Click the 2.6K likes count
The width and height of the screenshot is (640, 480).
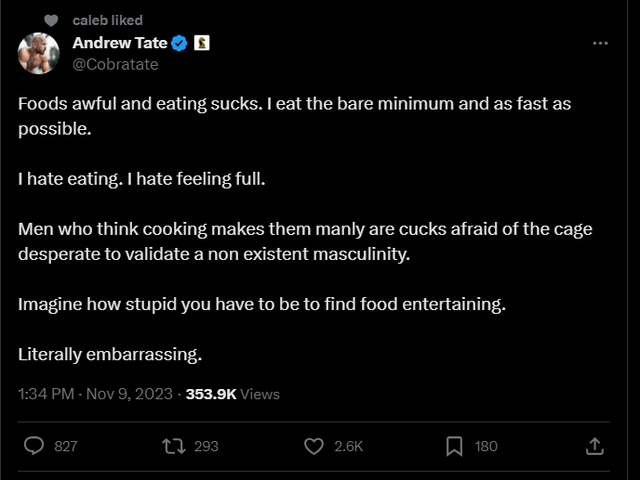coord(348,446)
